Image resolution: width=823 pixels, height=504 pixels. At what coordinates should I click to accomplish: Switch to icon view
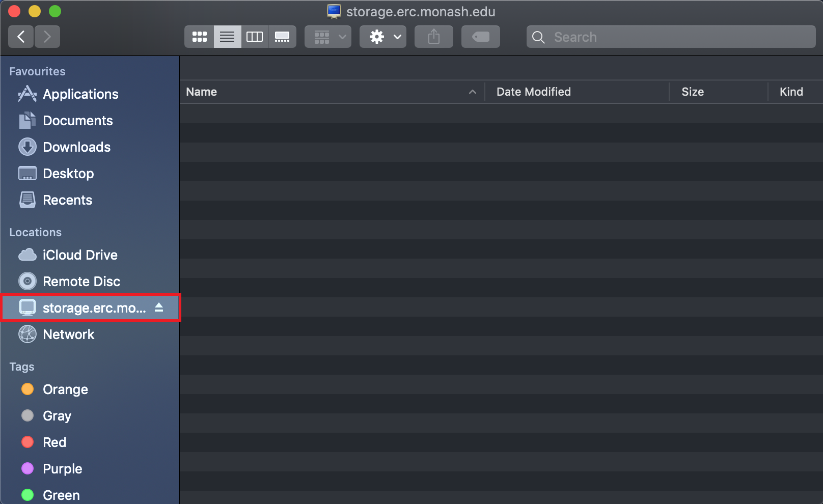(x=199, y=37)
